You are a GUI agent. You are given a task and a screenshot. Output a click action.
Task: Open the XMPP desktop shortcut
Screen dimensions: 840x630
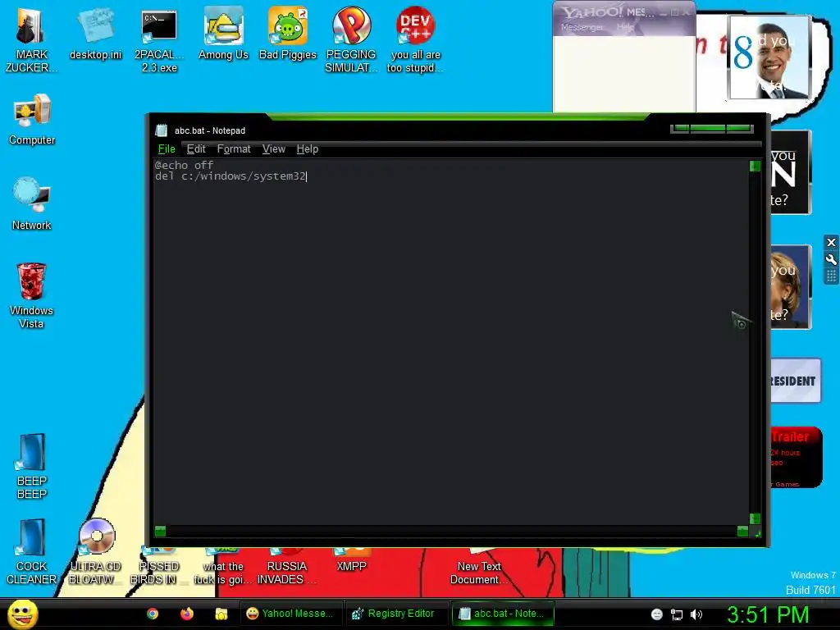click(x=351, y=559)
